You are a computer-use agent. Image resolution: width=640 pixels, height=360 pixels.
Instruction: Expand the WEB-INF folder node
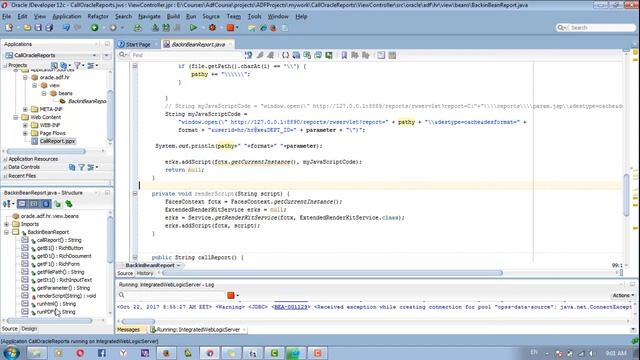click(x=25, y=125)
